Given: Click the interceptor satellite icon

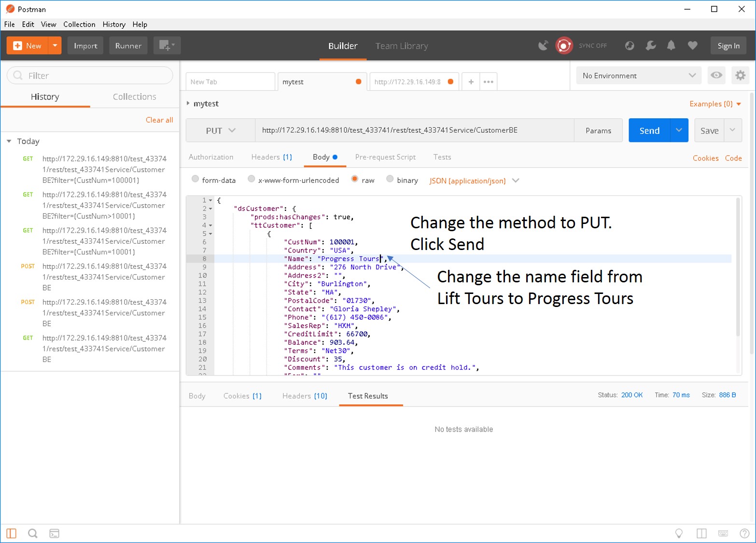Looking at the screenshot, I should pyautogui.click(x=543, y=45).
